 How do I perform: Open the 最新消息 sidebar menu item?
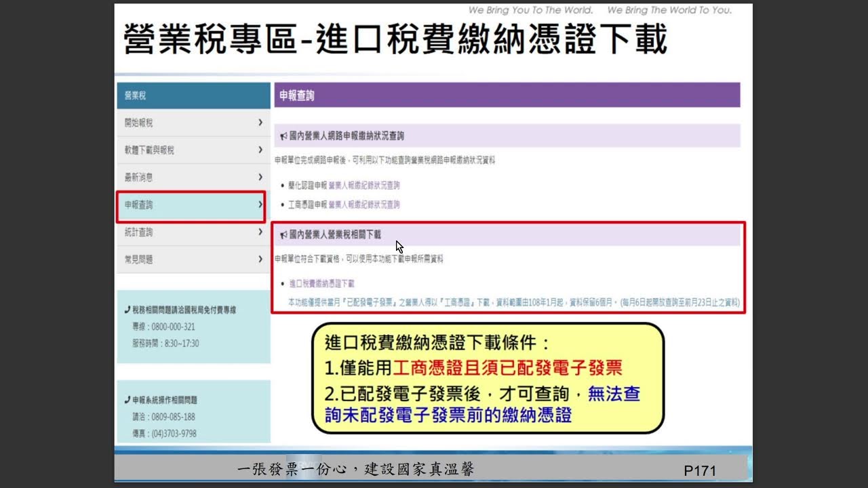[x=193, y=177]
